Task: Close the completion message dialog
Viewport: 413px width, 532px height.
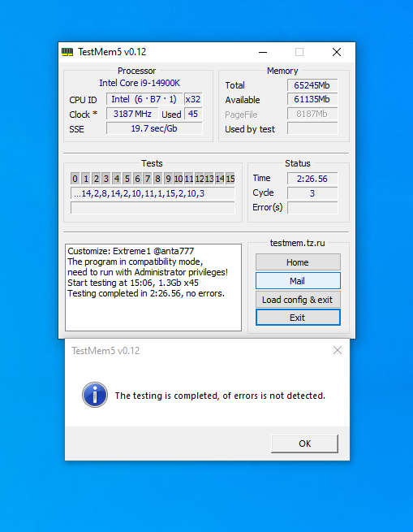Action: tap(337, 350)
